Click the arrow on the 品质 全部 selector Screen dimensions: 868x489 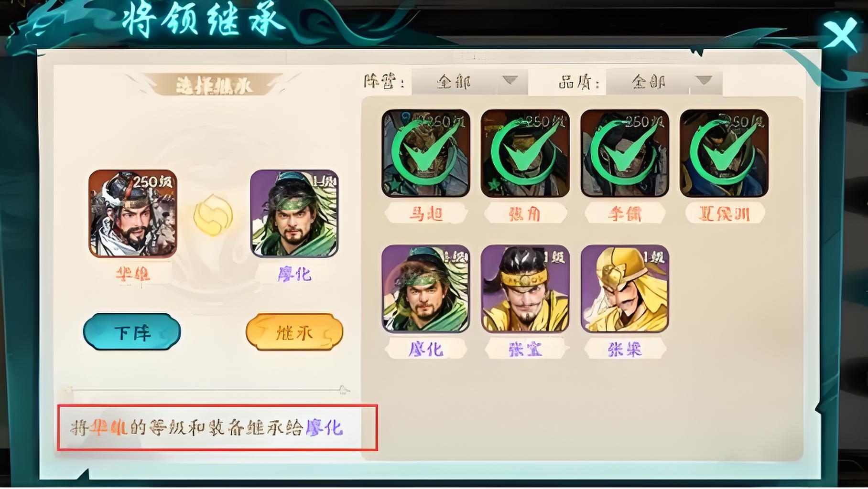704,80
